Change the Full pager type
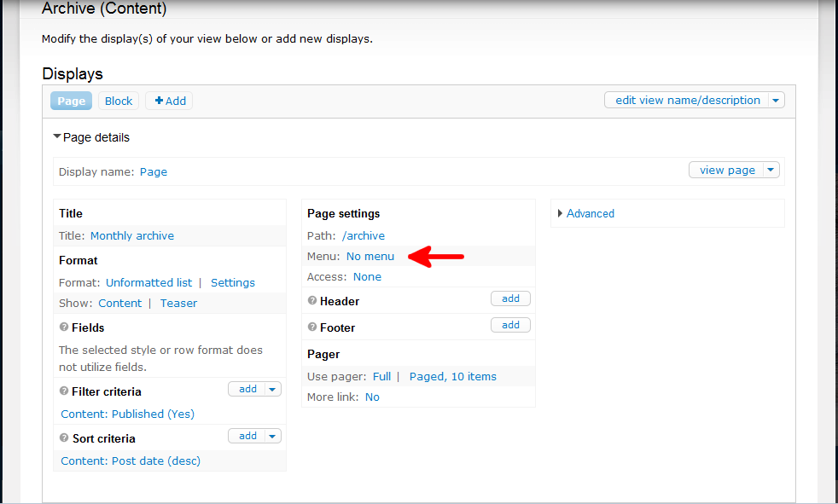Image resolution: width=838 pixels, height=504 pixels. (381, 377)
